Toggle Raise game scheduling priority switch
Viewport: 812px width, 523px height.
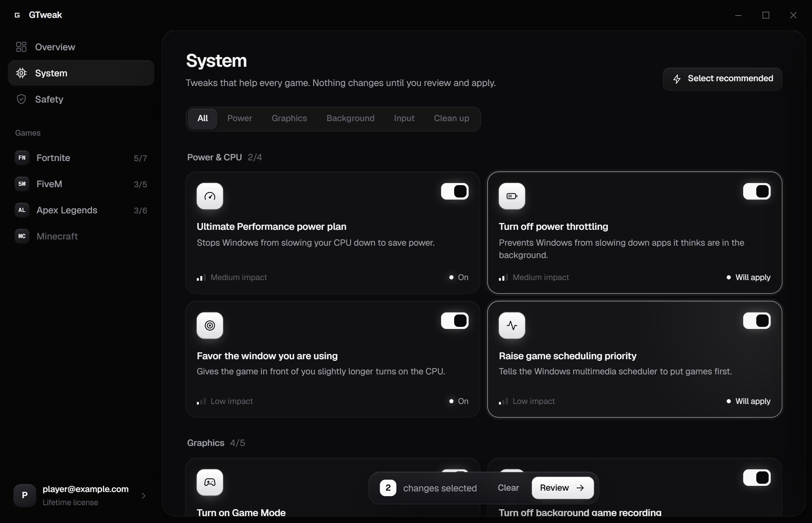point(757,321)
